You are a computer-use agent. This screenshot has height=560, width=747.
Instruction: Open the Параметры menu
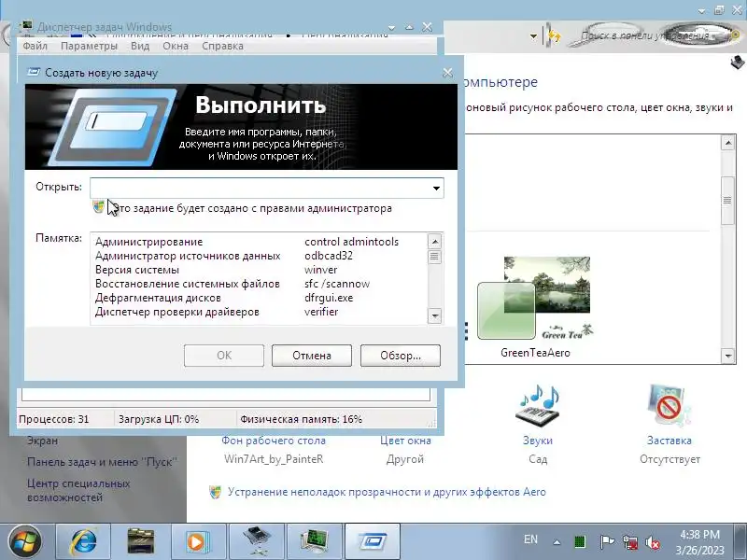(89, 46)
